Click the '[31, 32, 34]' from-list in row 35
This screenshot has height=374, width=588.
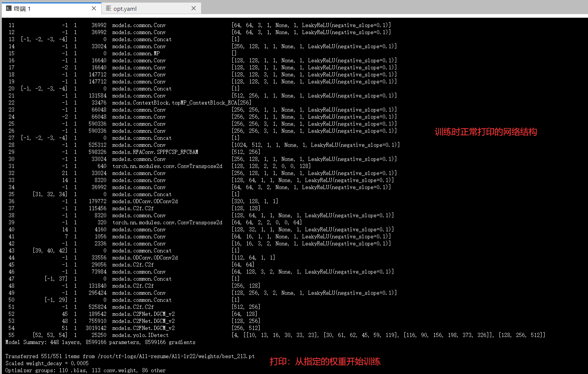coord(50,194)
